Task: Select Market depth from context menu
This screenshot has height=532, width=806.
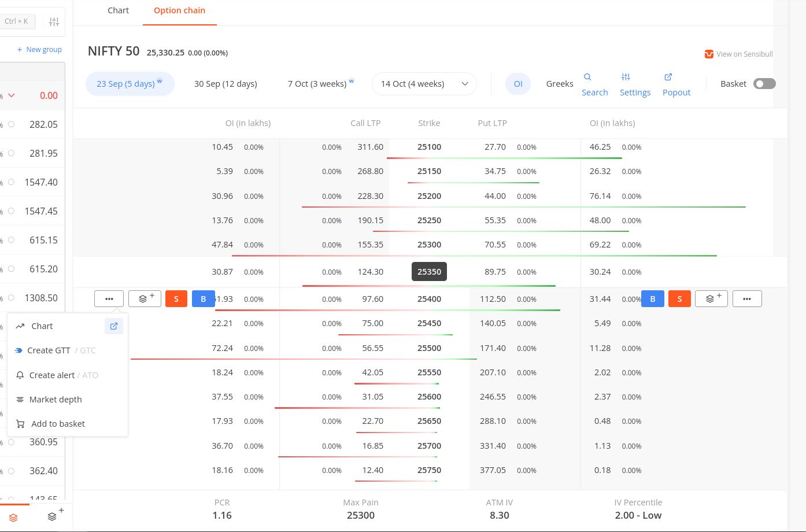Action: pos(56,400)
